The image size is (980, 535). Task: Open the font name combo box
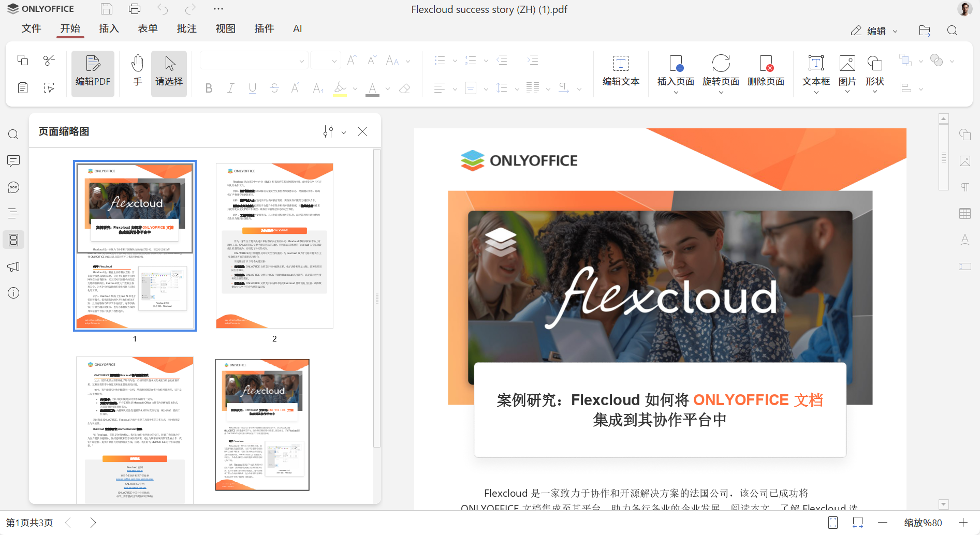[x=254, y=61]
